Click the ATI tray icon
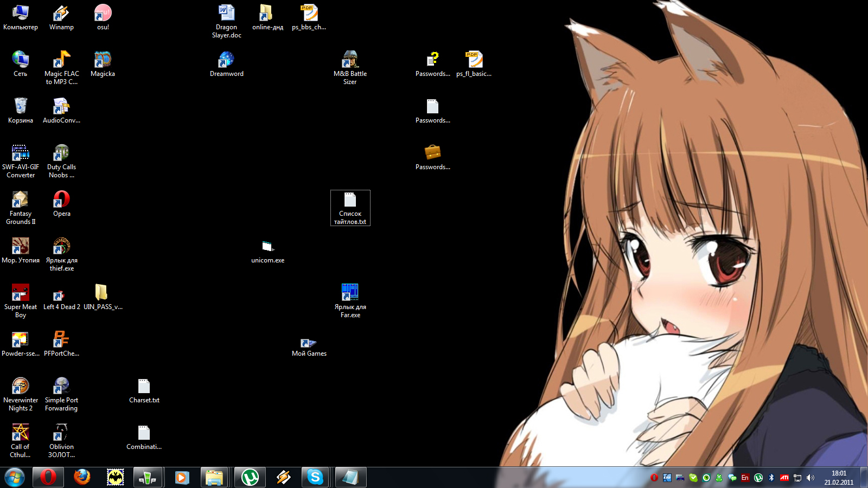This screenshot has height=488, width=868. click(784, 478)
